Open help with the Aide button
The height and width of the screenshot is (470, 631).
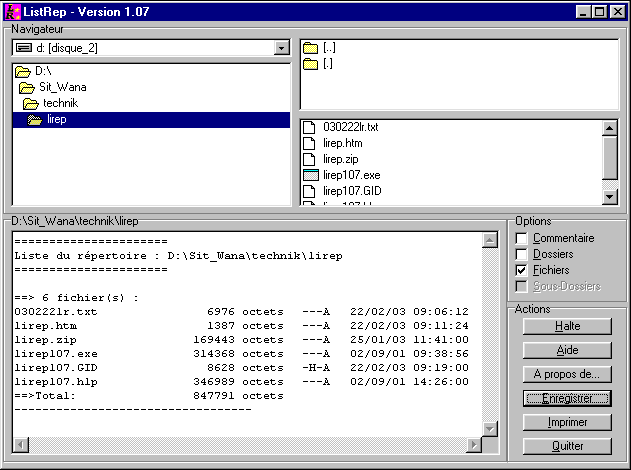coord(567,350)
